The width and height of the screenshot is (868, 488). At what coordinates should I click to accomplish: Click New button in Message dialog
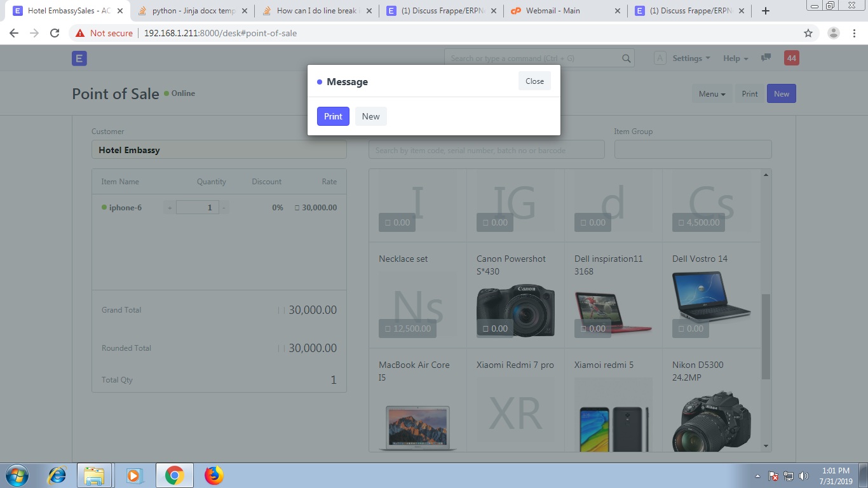[370, 116]
